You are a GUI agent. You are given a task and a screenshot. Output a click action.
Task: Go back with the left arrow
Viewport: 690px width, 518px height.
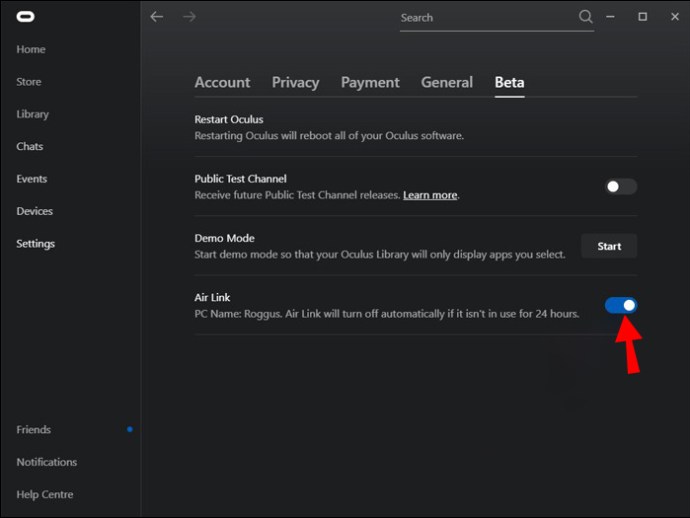157,17
